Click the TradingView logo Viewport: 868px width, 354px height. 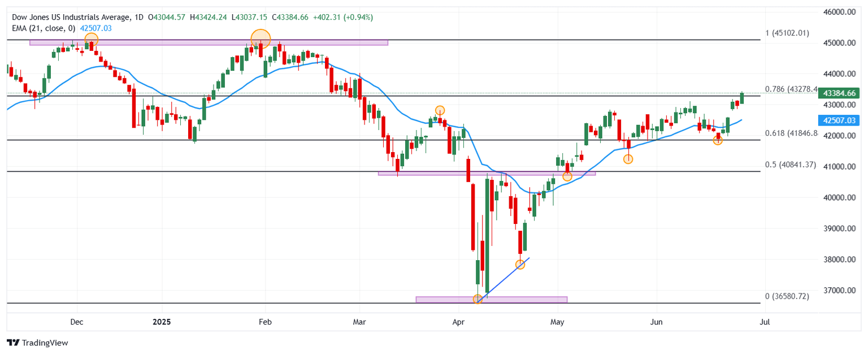(37, 343)
